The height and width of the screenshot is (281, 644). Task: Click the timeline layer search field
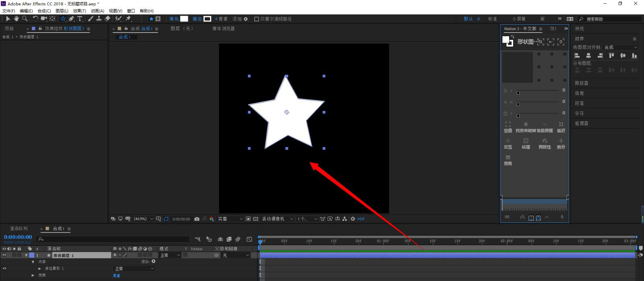tap(113, 239)
